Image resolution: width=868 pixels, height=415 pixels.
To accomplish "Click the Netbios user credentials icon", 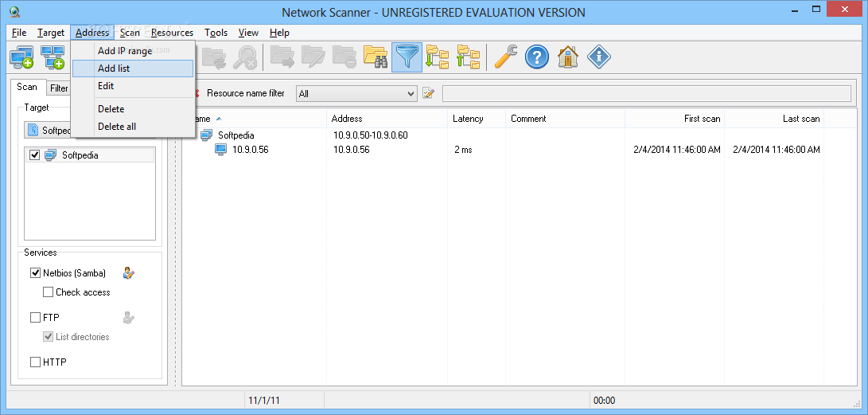I will (x=129, y=272).
